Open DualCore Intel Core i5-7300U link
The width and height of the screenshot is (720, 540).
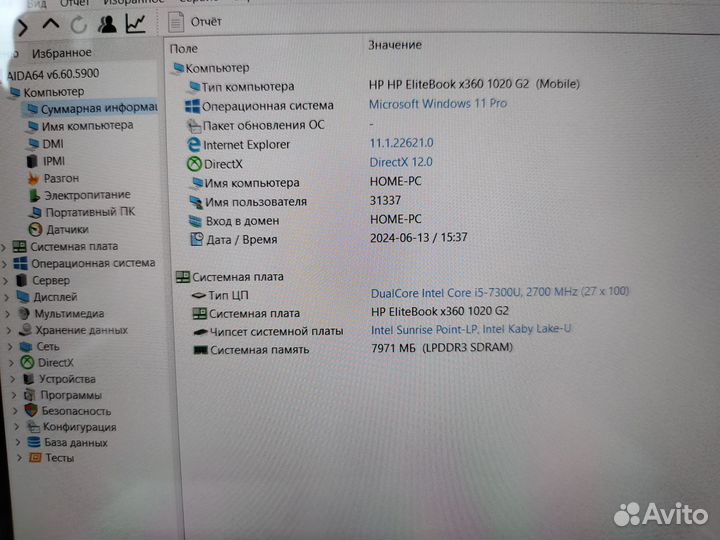point(500,292)
